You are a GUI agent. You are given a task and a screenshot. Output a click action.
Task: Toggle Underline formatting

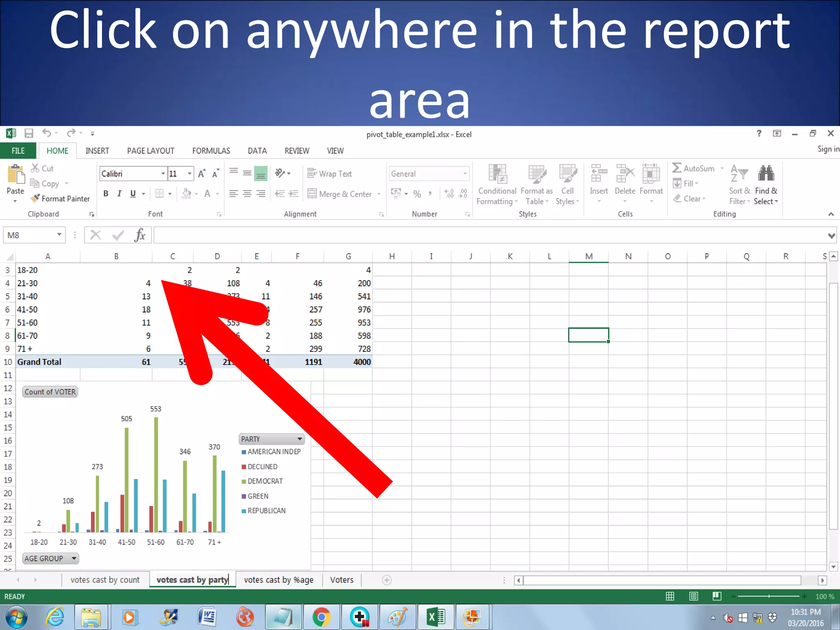[133, 194]
